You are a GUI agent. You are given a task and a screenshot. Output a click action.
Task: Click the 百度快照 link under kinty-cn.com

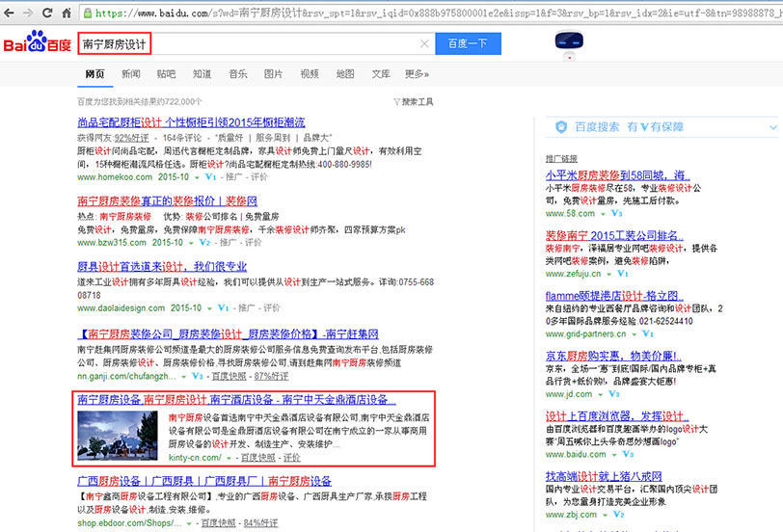(258, 458)
